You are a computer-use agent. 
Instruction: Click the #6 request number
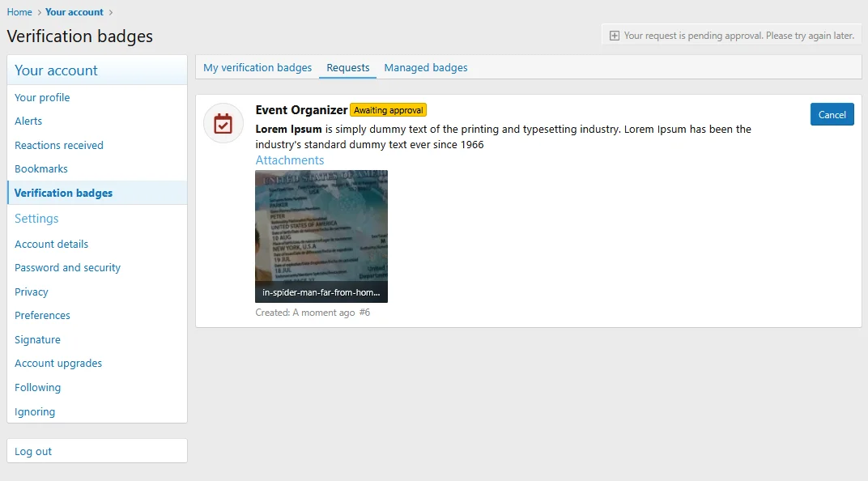click(x=364, y=313)
